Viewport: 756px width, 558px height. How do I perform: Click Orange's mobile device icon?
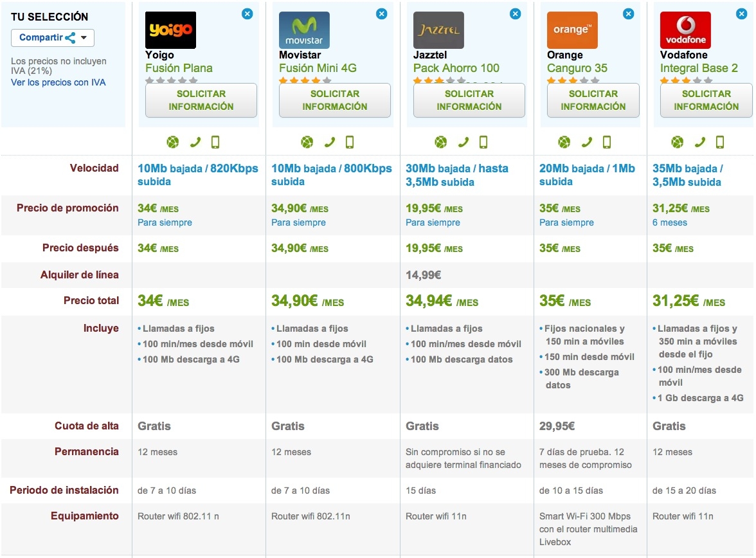607,142
